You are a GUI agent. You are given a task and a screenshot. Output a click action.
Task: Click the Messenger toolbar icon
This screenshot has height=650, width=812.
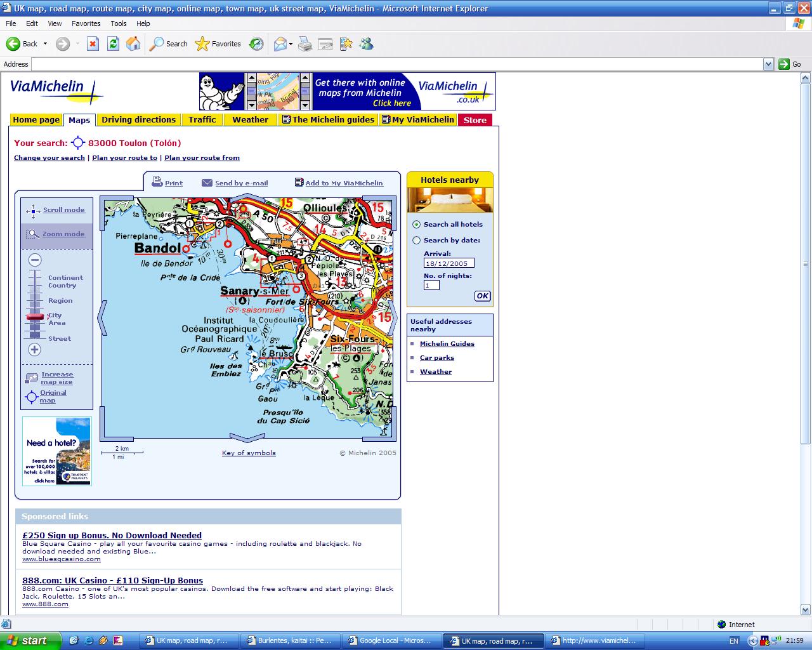(366, 44)
